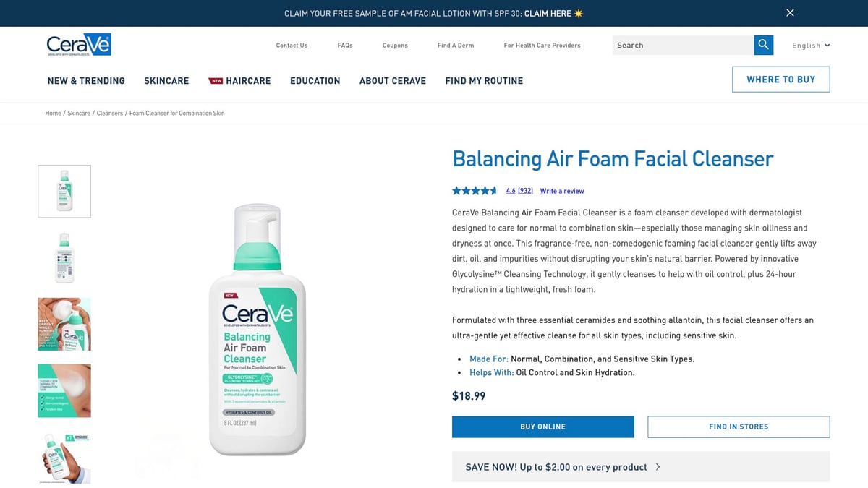Navigate to Home via breadcrumb
Screen dimensions: 868x488
(x=53, y=113)
